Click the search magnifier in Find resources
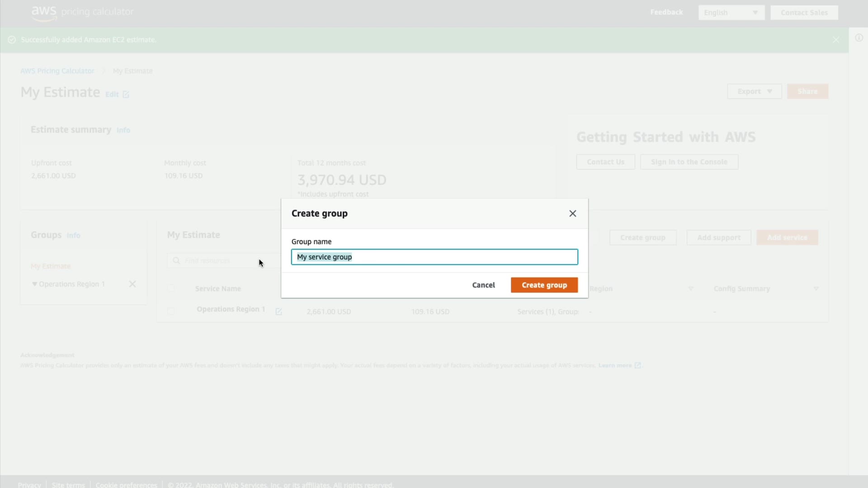 (x=176, y=261)
